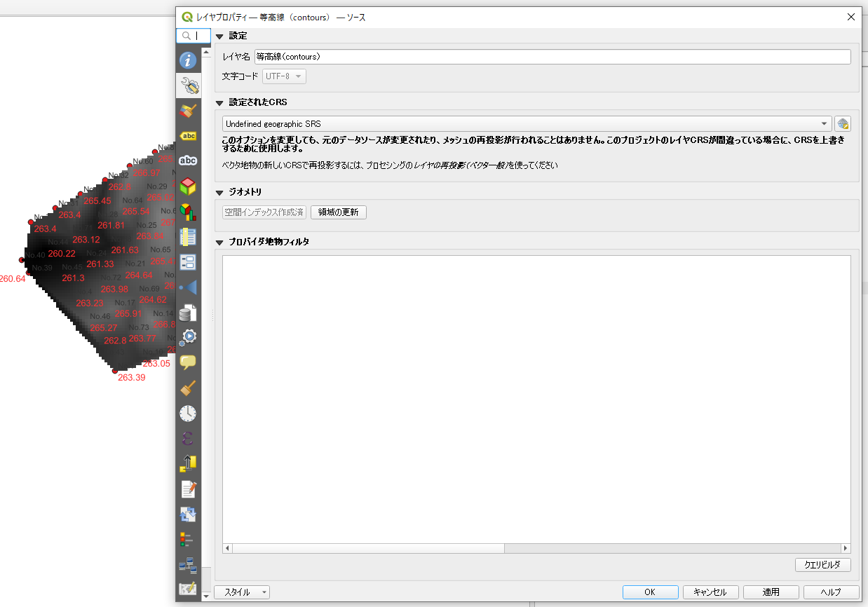868x607 pixels.
Task: Collapse the 設定されたCRS section
Action: click(219, 102)
